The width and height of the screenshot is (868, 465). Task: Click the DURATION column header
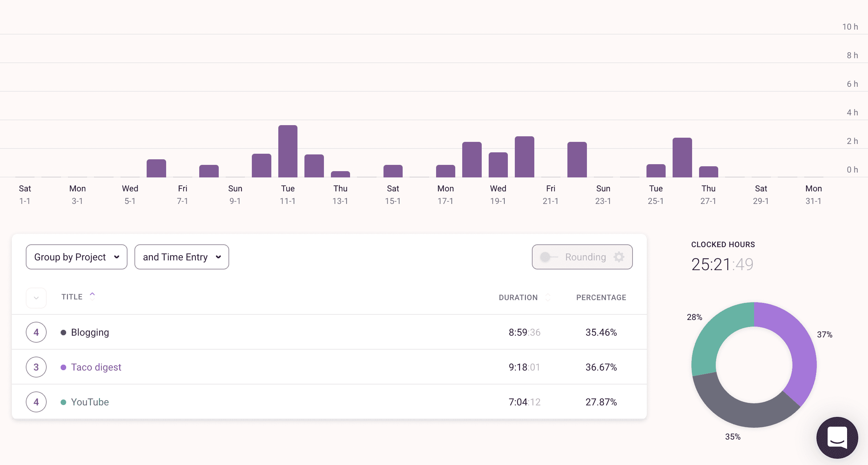click(x=518, y=297)
